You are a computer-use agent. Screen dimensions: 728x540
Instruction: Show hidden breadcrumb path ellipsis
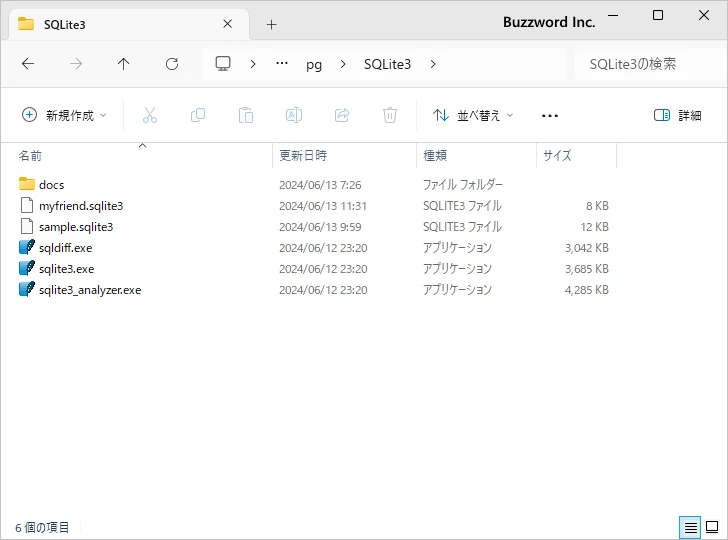click(282, 64)
